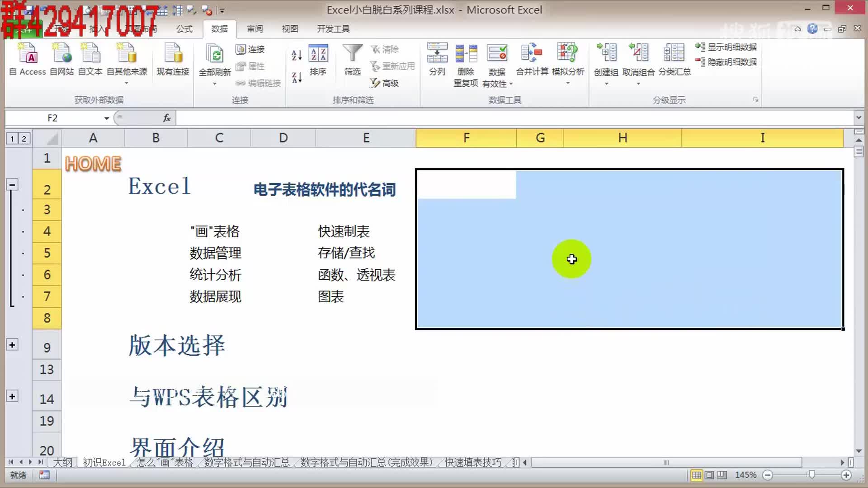Click Subtotal (分类汇总)

pos(674,59)
